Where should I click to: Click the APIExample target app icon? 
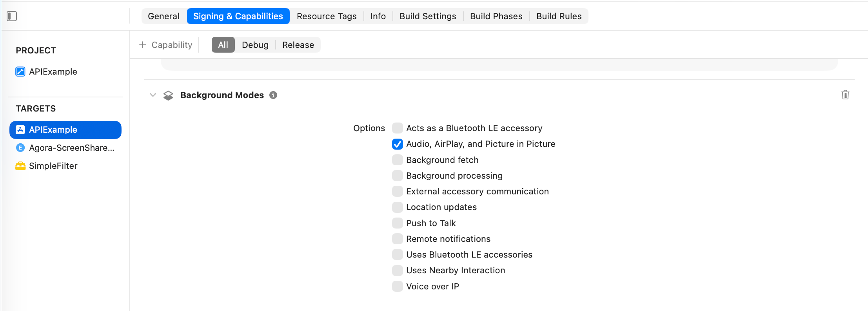[20, 130]
